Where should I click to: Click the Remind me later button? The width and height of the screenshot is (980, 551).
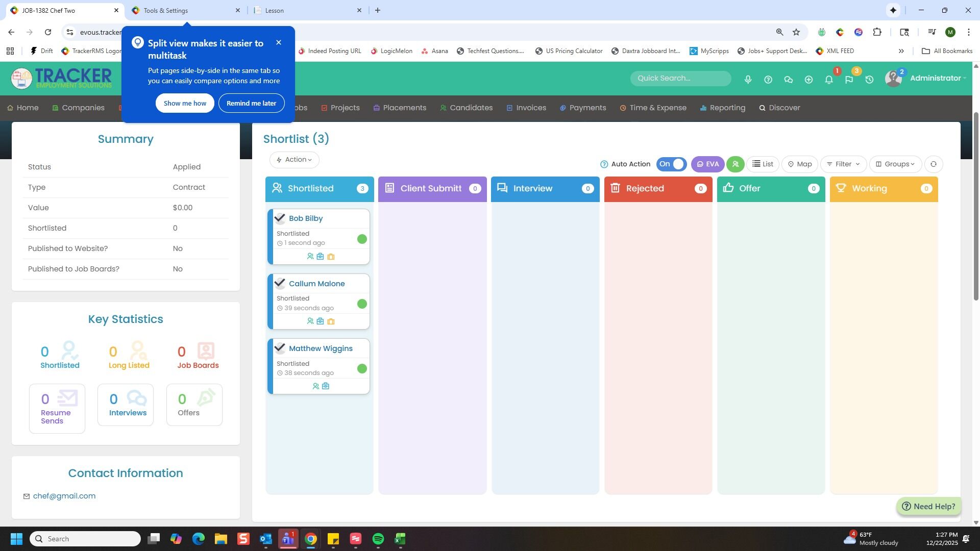tap(251, 103)
